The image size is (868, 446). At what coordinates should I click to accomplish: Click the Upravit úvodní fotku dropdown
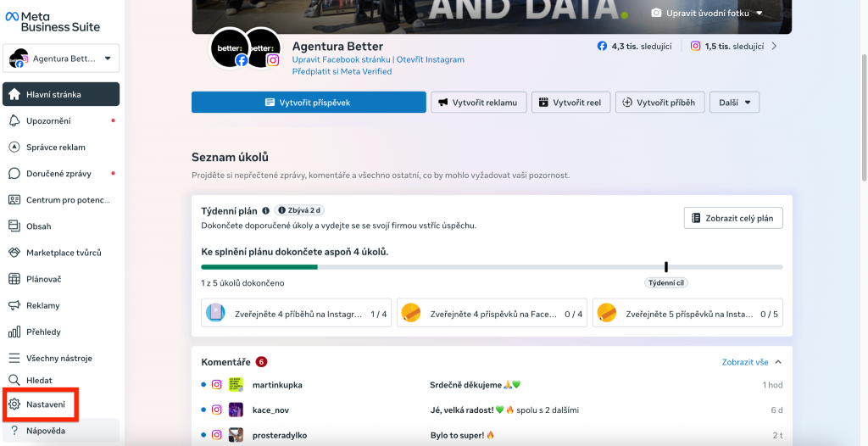(x=707, y=13)
